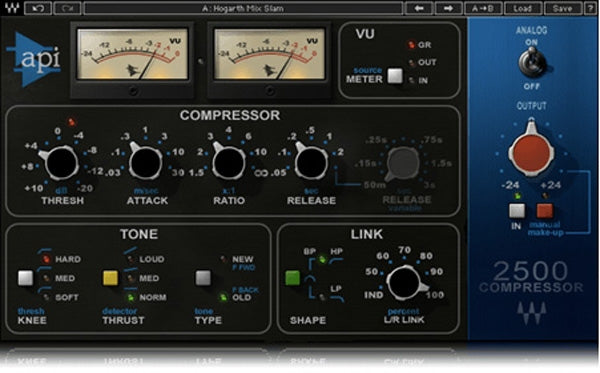The image size is (600, 373).
Task: Toggle the manual make-up button
Action: [545, 211]
